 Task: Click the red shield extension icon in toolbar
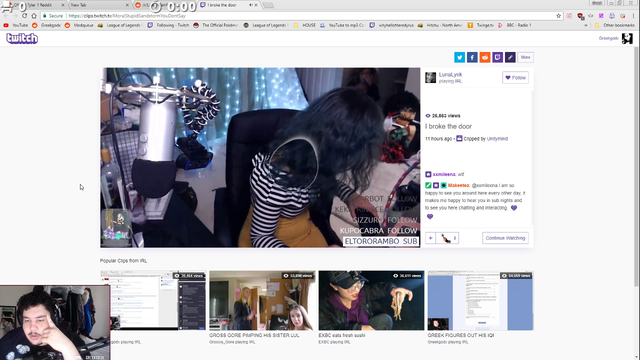tap(580, 16)
